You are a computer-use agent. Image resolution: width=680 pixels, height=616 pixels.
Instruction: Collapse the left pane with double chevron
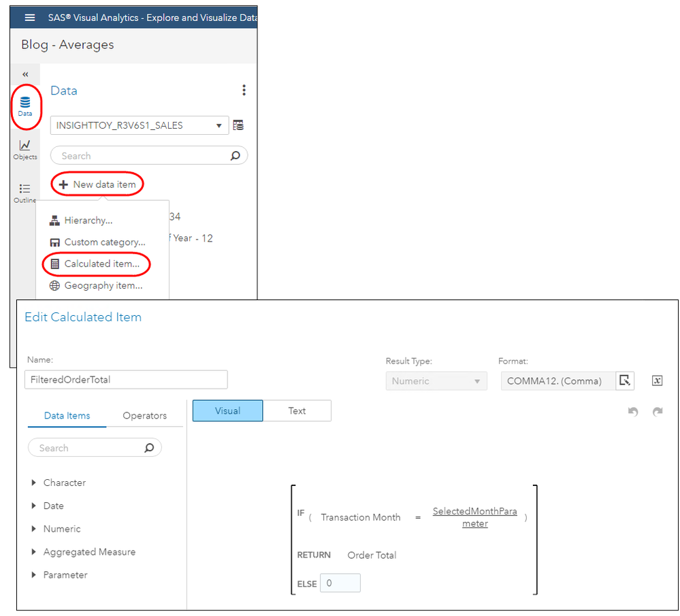coord(25,74)
